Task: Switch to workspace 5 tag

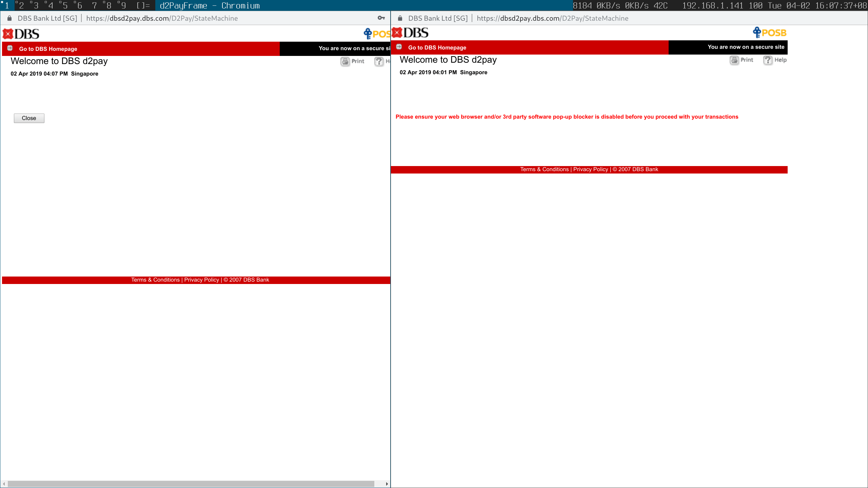Action: [x=65, y=5]
